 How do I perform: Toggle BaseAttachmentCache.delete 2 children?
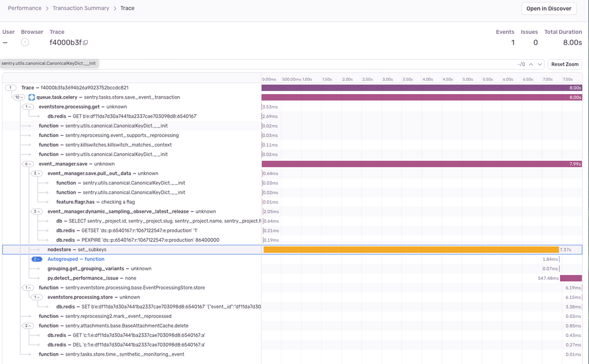pos(28,326)
